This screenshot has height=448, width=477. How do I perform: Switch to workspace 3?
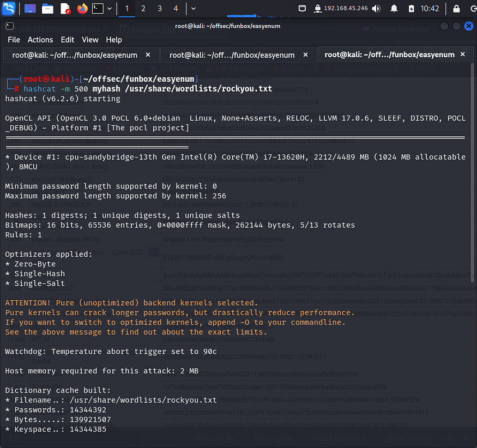[159, 9]
